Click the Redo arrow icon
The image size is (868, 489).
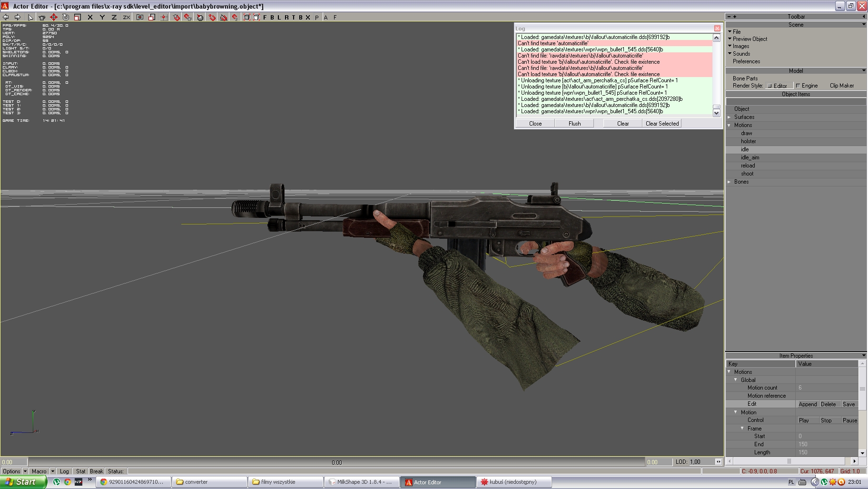tap(18, 17)
